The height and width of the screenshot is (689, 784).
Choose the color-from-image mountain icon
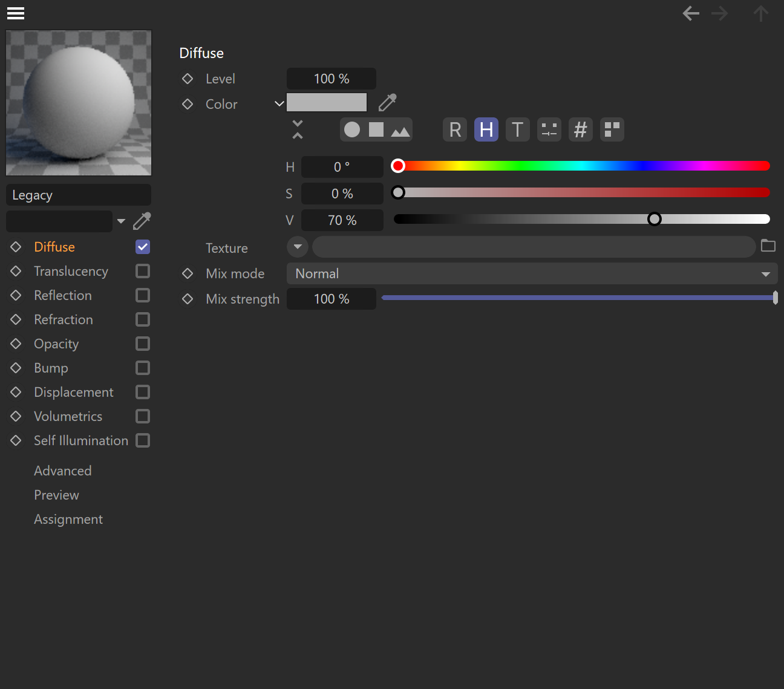[400, 130]
